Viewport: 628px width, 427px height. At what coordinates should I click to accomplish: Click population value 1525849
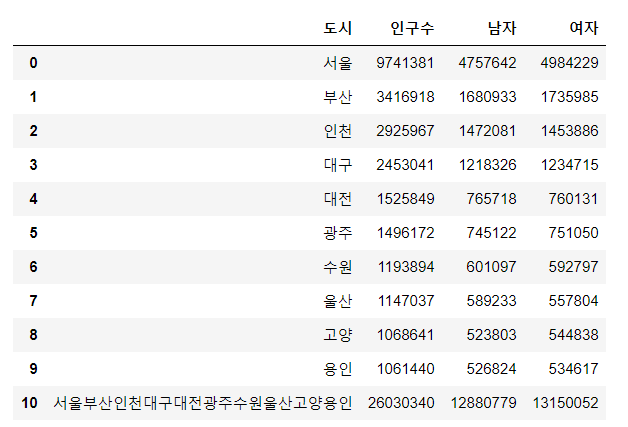[405, 199]
